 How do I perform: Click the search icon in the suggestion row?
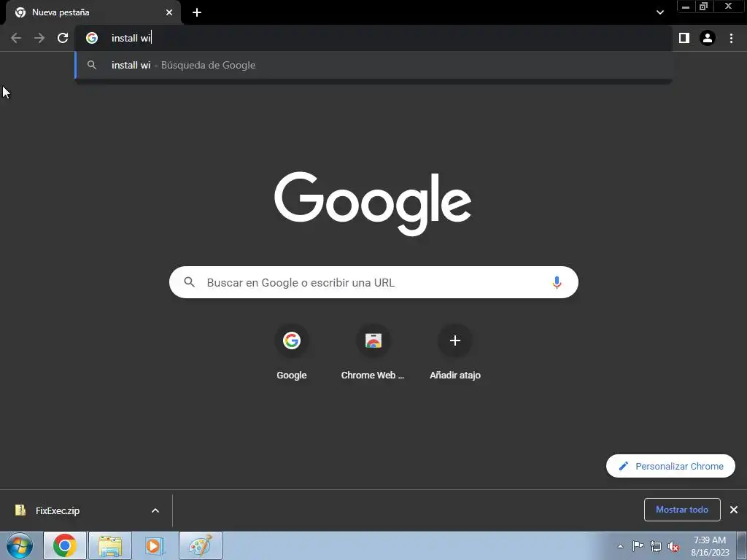(92, 65)
